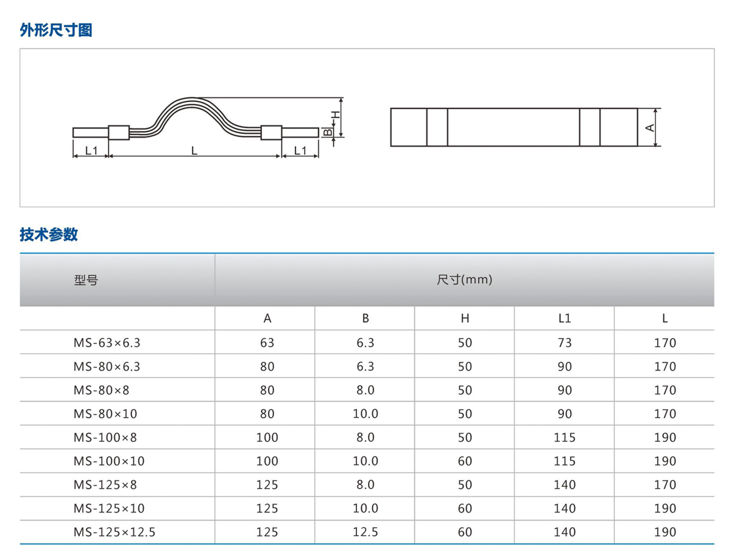Click the MS-63×6.3 model name
Viewport: 731px width, 560px height.
tap(107, 343)
